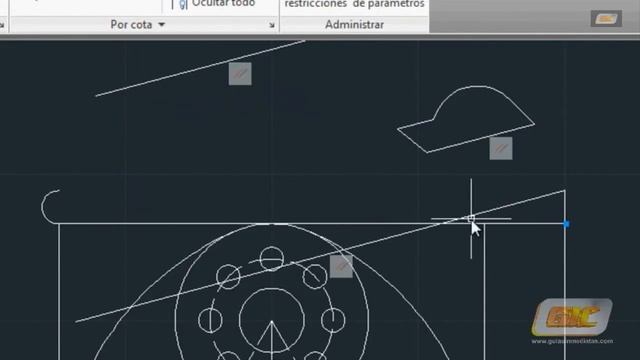Select the small hook-shaped arc at left
Viewport: 640px width, 360px height.
(x=42, y=207)
